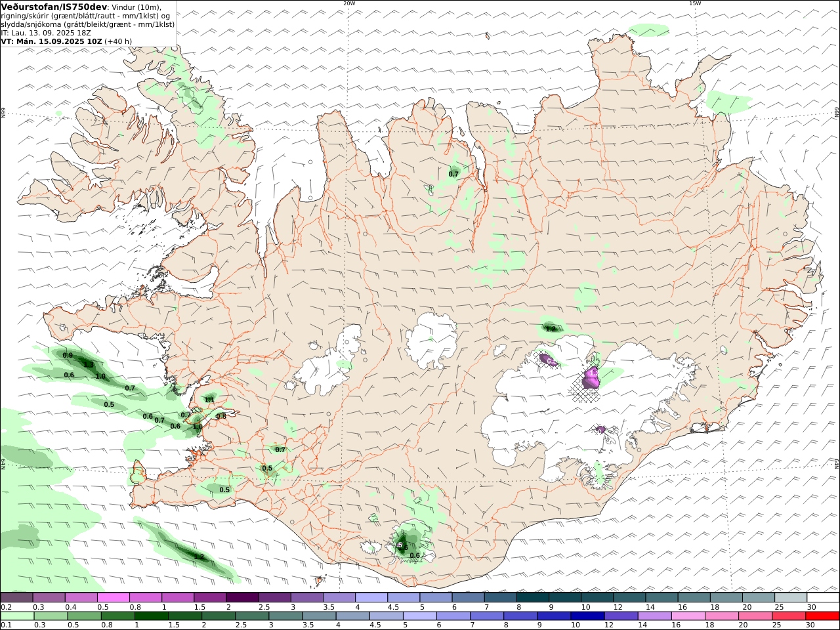
Task: Click the lavender swatch labeled 4 on snow scale
Action: 371,598
